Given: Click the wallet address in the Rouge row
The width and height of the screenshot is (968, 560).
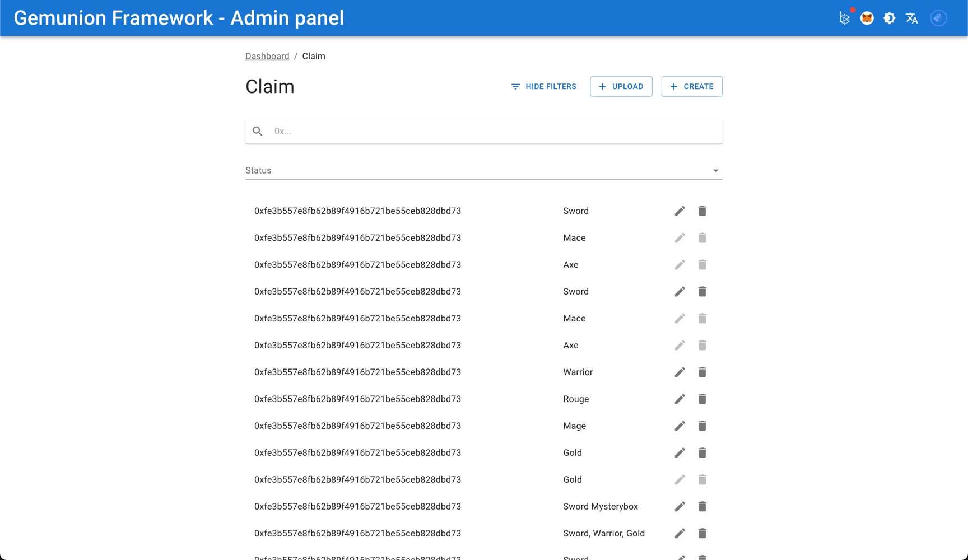Looking at the screenshot, I should pos(357,399).
